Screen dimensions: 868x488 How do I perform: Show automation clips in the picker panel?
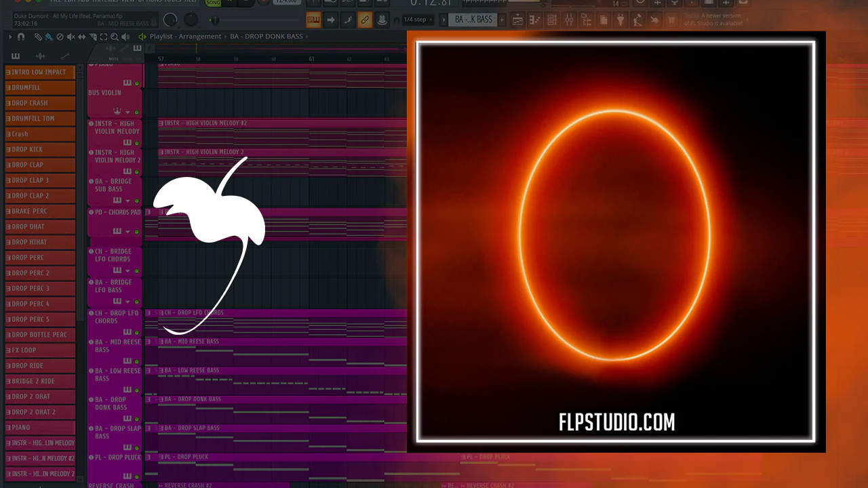point(65,56)
